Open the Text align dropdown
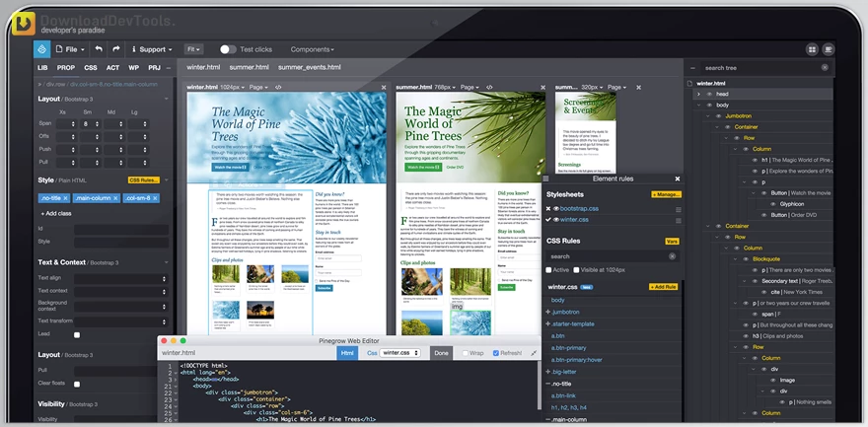 [121, 278]
